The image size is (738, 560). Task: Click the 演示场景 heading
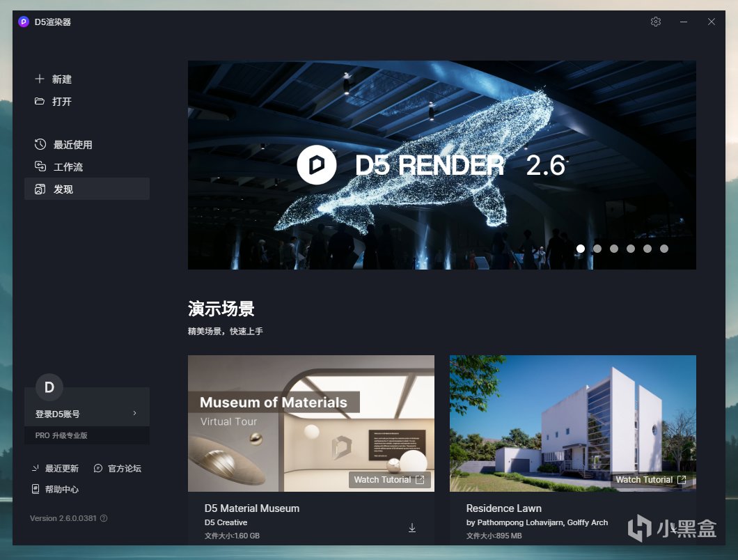pyautogui.click(x=221, y=309)
